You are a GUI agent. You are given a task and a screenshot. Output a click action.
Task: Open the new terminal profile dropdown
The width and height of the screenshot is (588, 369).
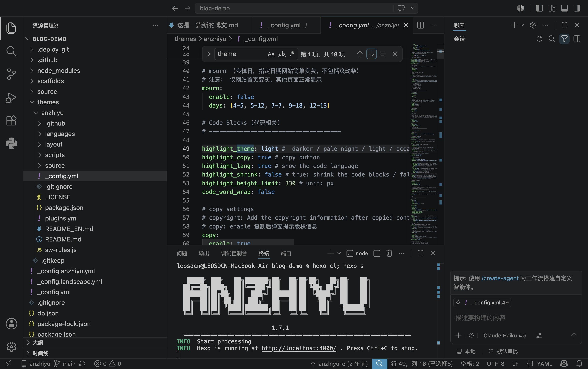coord(339,253)
